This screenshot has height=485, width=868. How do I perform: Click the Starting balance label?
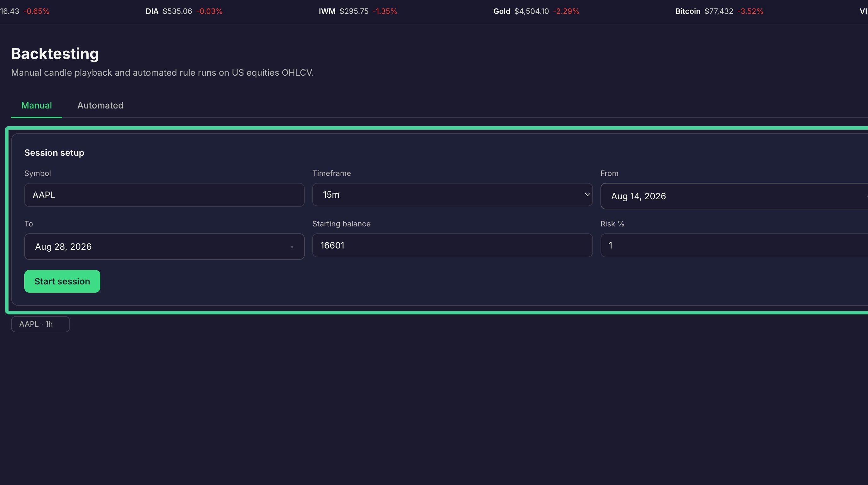coord(341,224)
